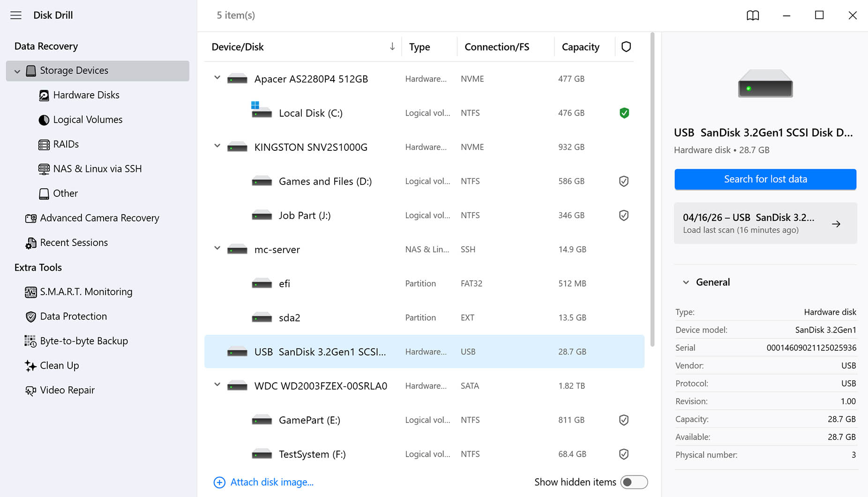Click the device list vertical scrollbar
The height and width of the screenshot is (497, 868).
tap(652, 190)
